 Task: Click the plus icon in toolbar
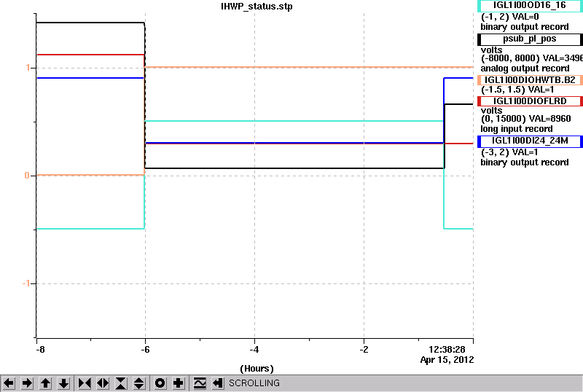click(x=179, y=383)
